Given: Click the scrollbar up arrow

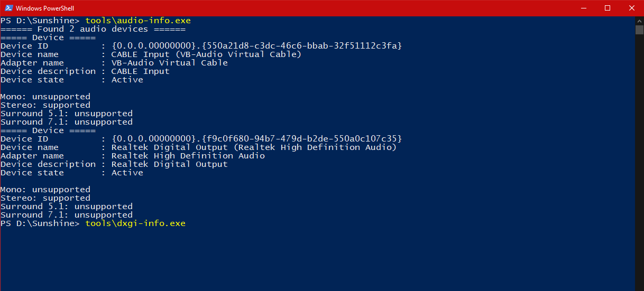Looking at the screenshot, I should tap(639, 20).
